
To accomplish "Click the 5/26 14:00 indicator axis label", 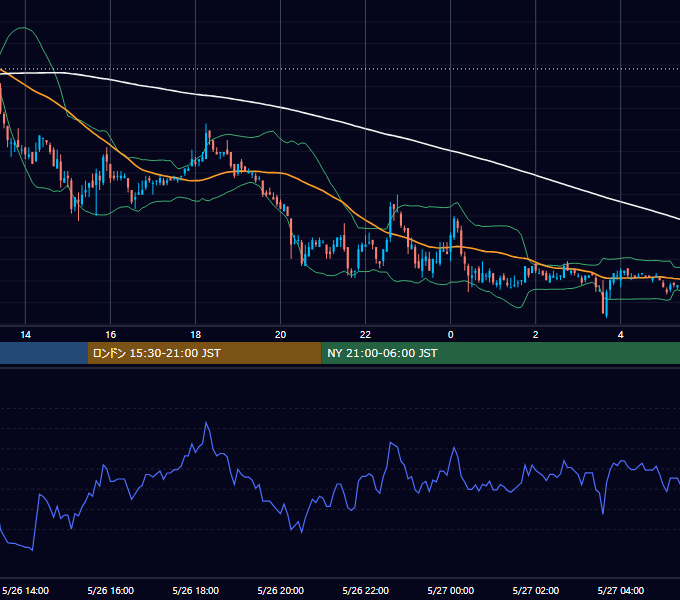I will (26, 590).
